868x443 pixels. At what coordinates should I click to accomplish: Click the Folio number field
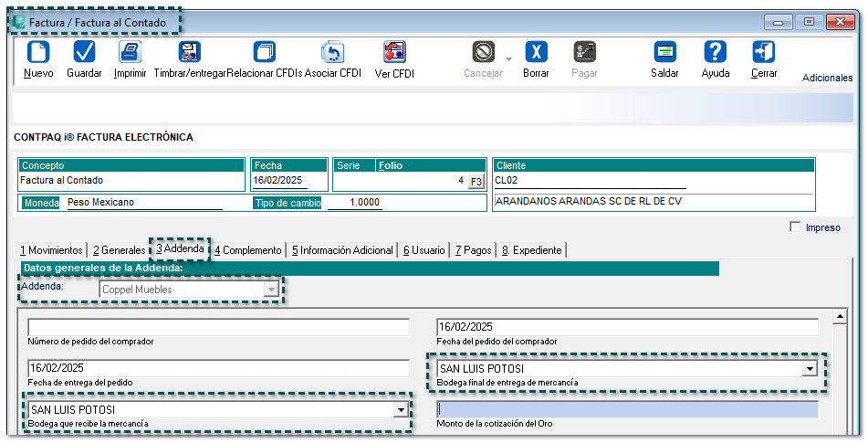(422, 181)
